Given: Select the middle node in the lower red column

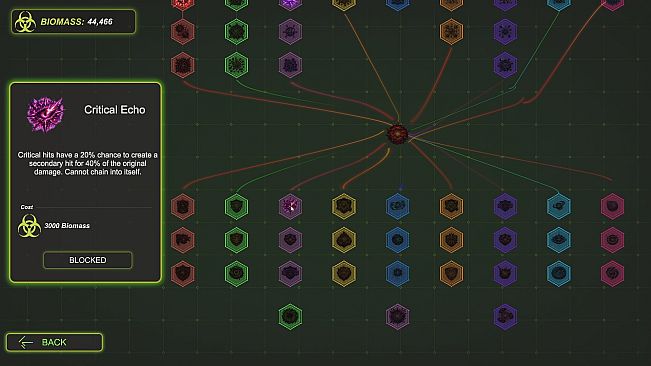Looking at the screenshot, I should (183, 240).
